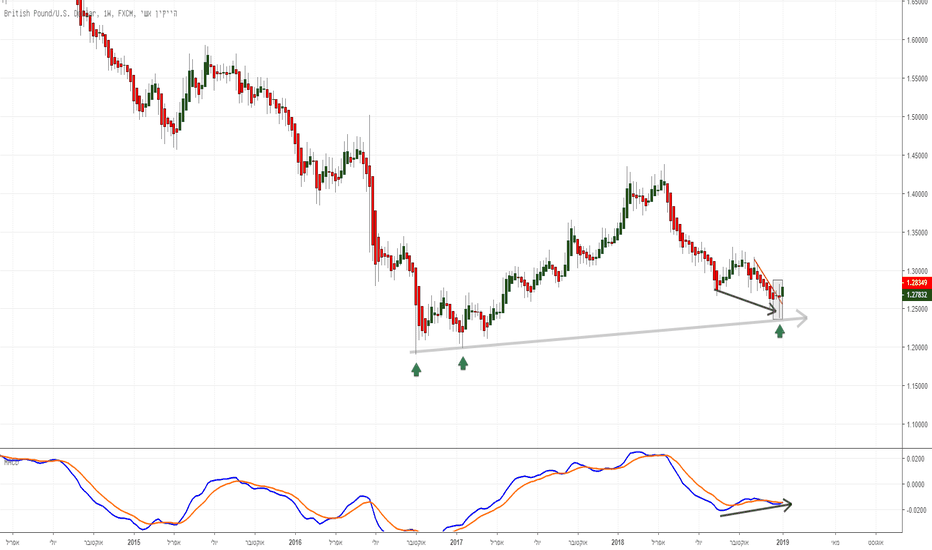932x550 pixels.
Task: Click the red 1.28349 price label
Action: coord(917,282)
